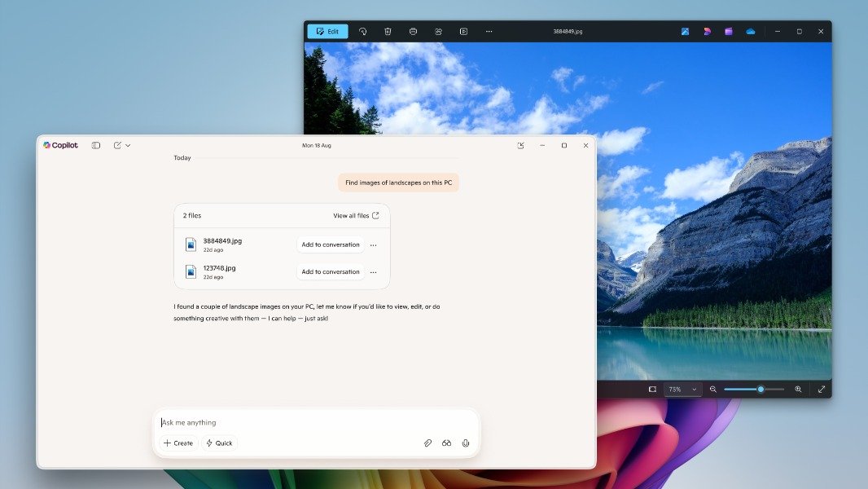This screenshot has width=868, height=489.
Task: Start a slideshow from the toolbar icon
Action: click(463, 31)
